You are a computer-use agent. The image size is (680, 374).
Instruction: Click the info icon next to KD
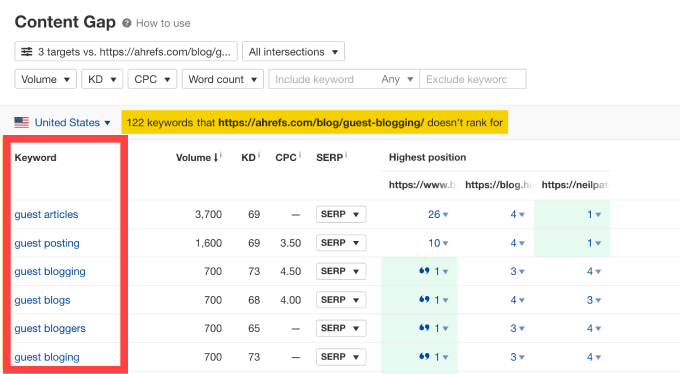point(259,155)
